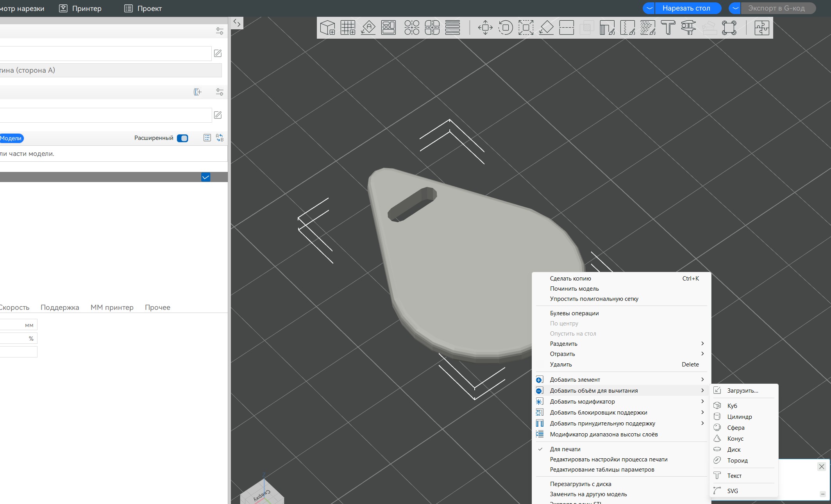The width and height of the screenshot is (831, 504).
Task: Open the Assembly view puzzle icon
Action: 761,28
